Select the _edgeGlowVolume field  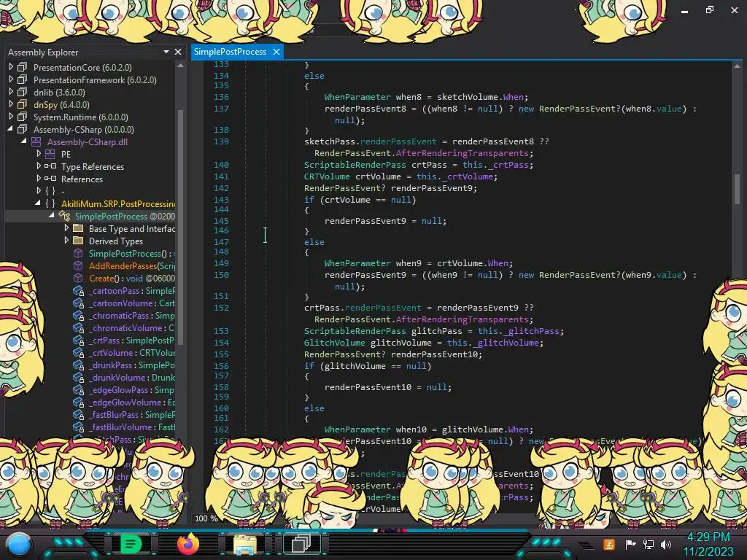[132, 402]
